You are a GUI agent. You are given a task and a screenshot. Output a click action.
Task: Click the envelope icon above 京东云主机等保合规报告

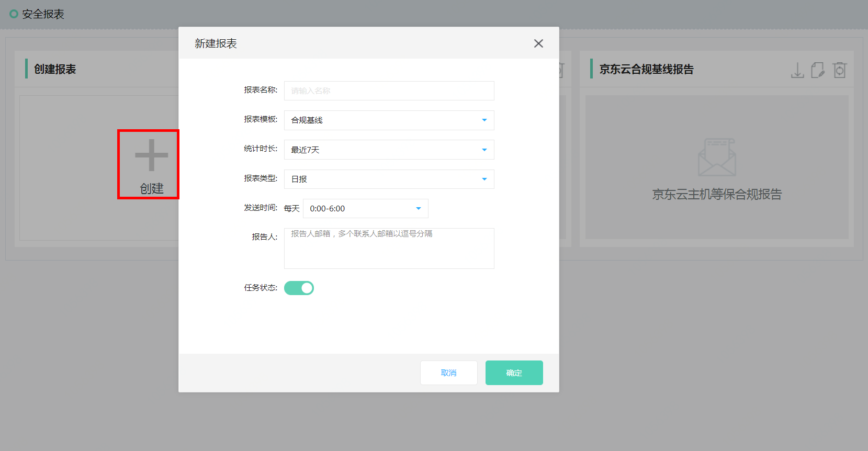(717, 157)
